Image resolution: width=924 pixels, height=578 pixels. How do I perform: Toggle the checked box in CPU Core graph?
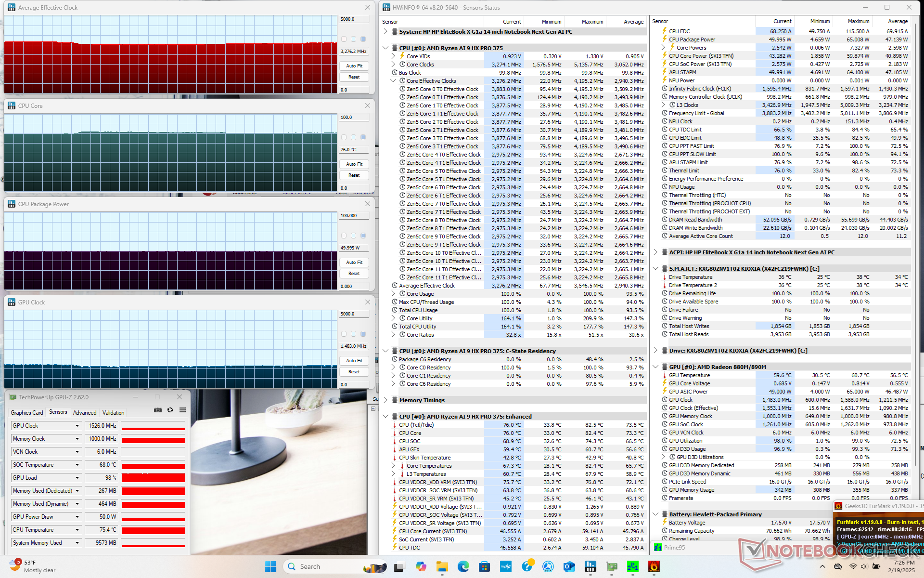coord(363,137)
